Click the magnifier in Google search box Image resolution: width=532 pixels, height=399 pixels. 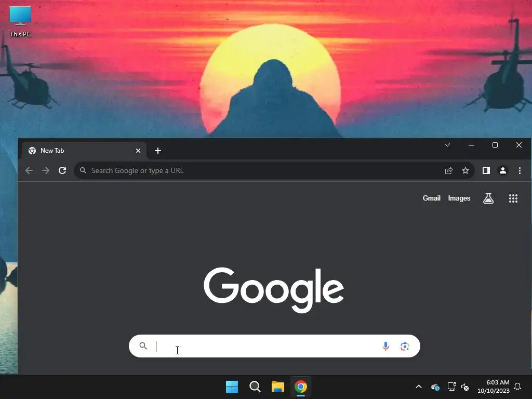pyautogui.click(x=143, y=345)
